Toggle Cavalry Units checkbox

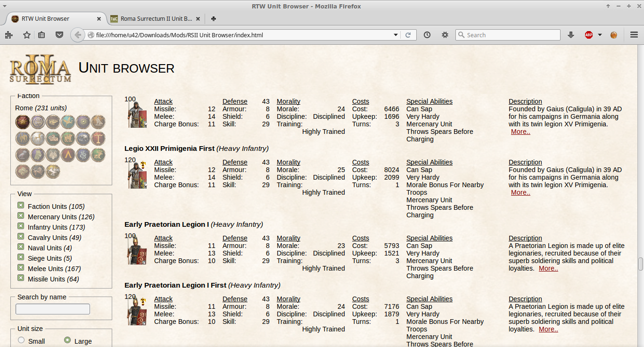pos(21,236)
